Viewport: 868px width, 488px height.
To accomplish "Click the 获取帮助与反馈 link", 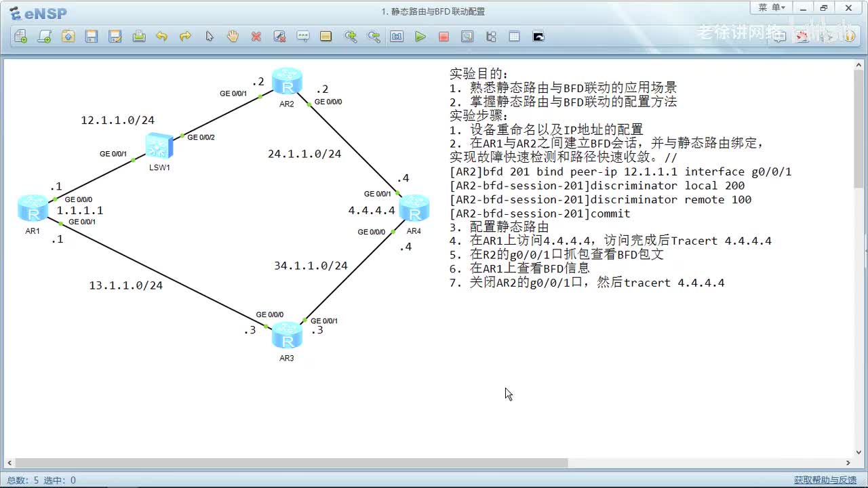I will 825,480.
